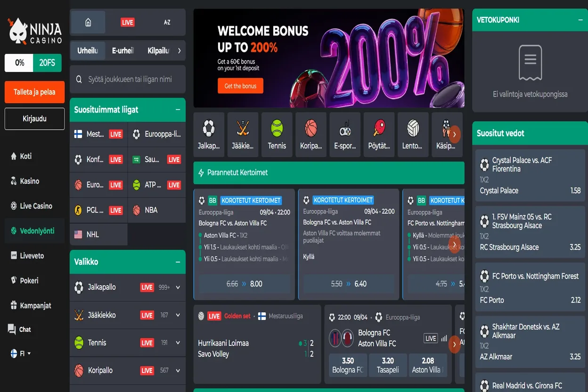Open the E-urheilu tab
The height and width of the screenshot is (392, 588).
coord(122,51)
